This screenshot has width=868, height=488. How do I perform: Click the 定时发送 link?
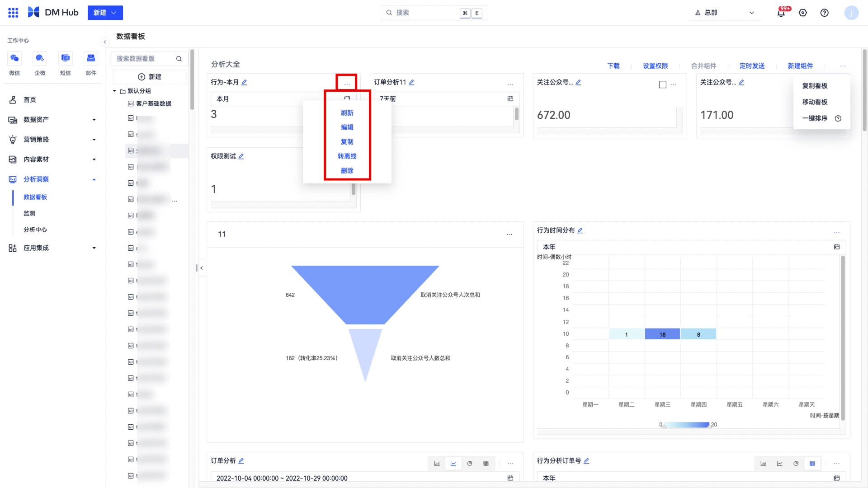click(752, 66)
